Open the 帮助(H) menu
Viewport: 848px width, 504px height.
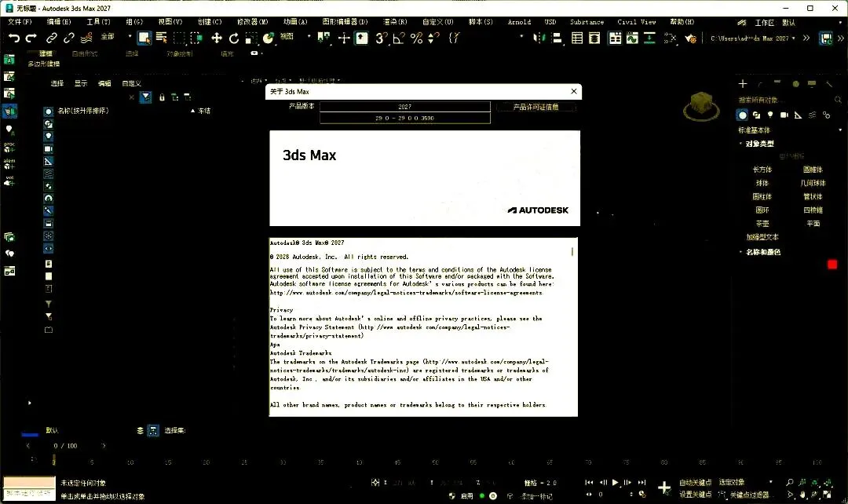[682, 22]
